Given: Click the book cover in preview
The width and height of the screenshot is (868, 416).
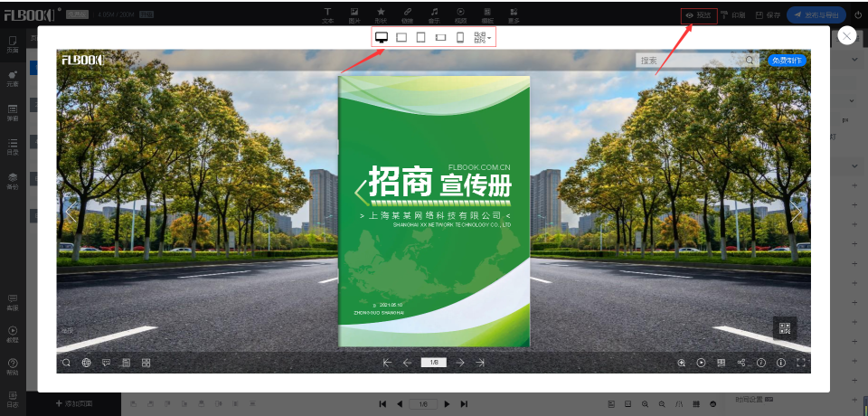Looking at the screenshot, I should [434, 211].
